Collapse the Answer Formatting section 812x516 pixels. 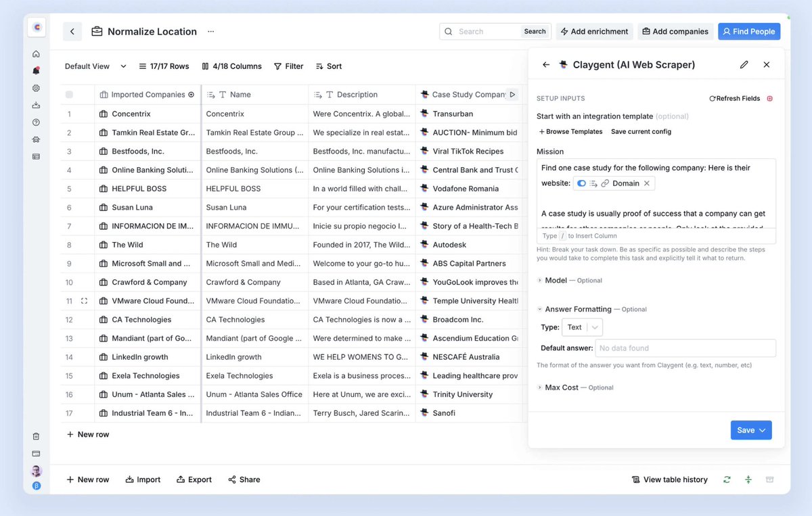click(x=592, y=309)
